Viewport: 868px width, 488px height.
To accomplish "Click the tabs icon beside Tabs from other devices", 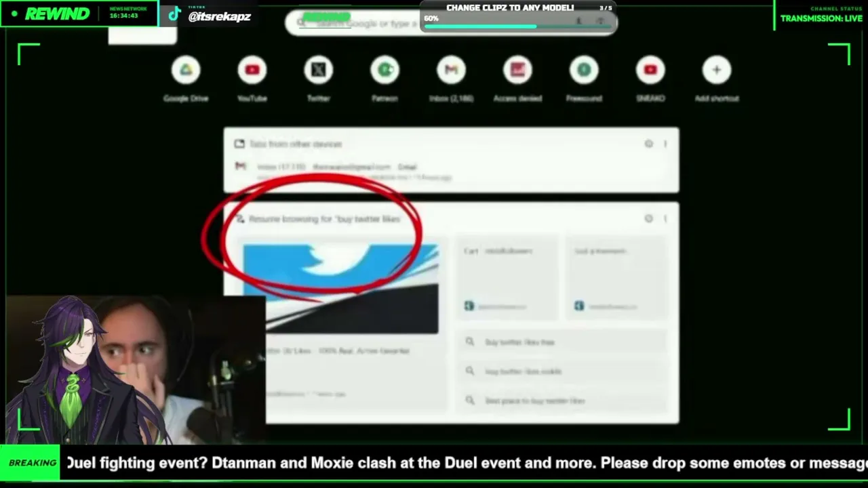I will click(239, 144).
